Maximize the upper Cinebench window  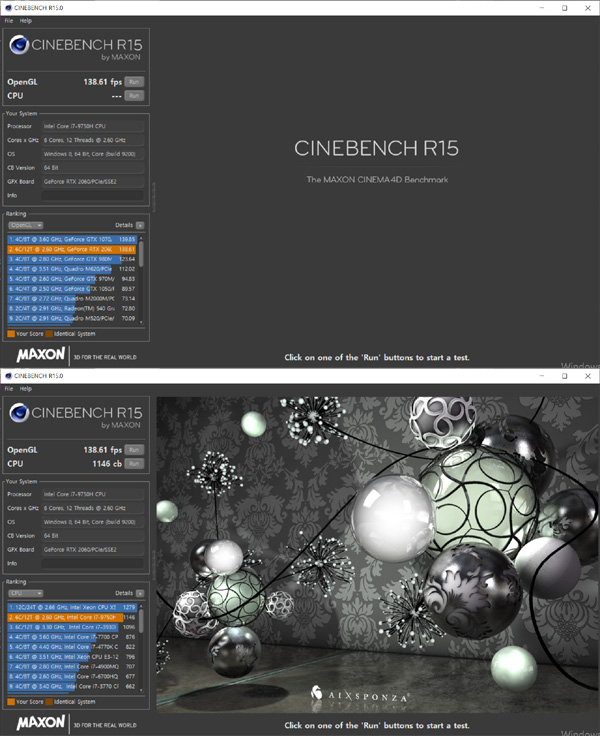[565, 8]
